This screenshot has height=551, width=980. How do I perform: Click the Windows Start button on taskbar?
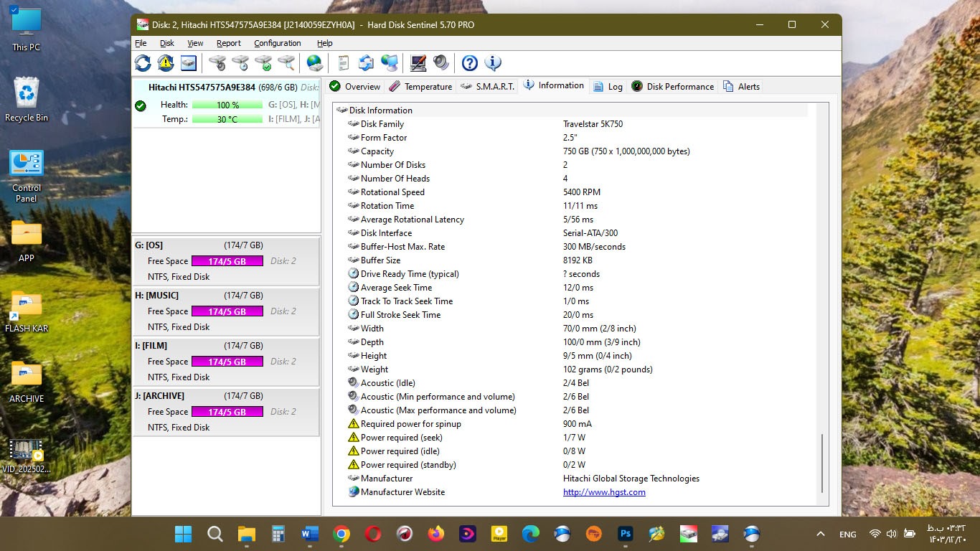(x=183, y=534)
